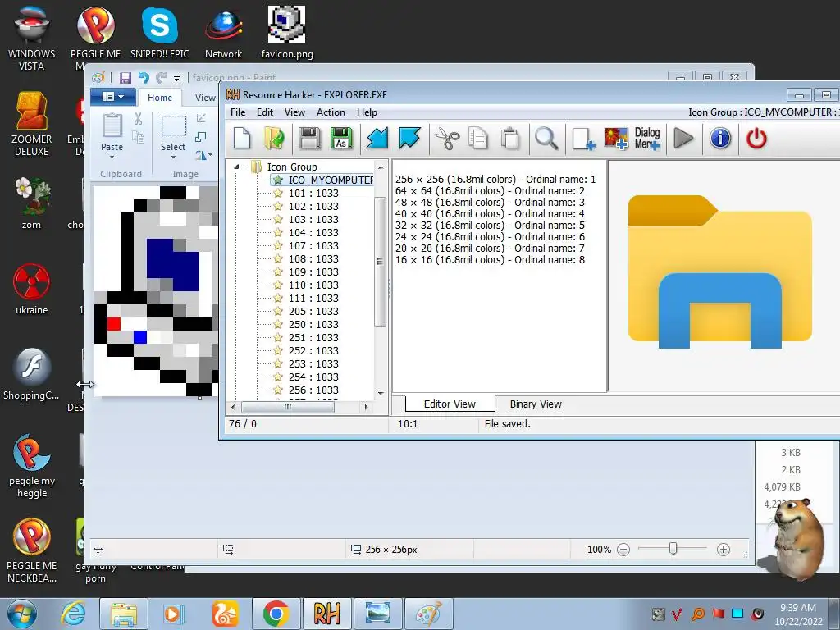Select the Home tab in Paint
This screenshot has width=840, height=630.
160,98
